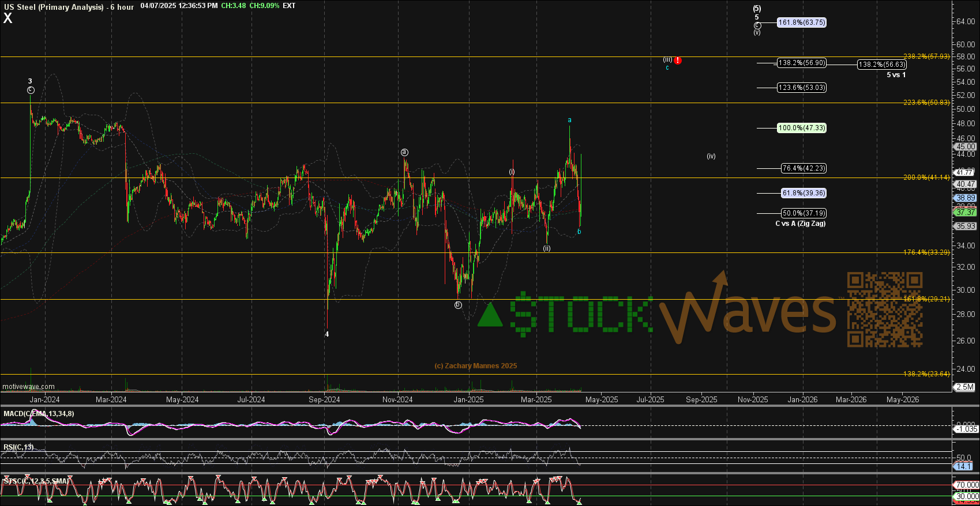The width and height of the screenshot is (980, 506).
Task: Select the chart title 'US Steel (Primary Analysis) - 6 hour'
Action: coord(69,7)
